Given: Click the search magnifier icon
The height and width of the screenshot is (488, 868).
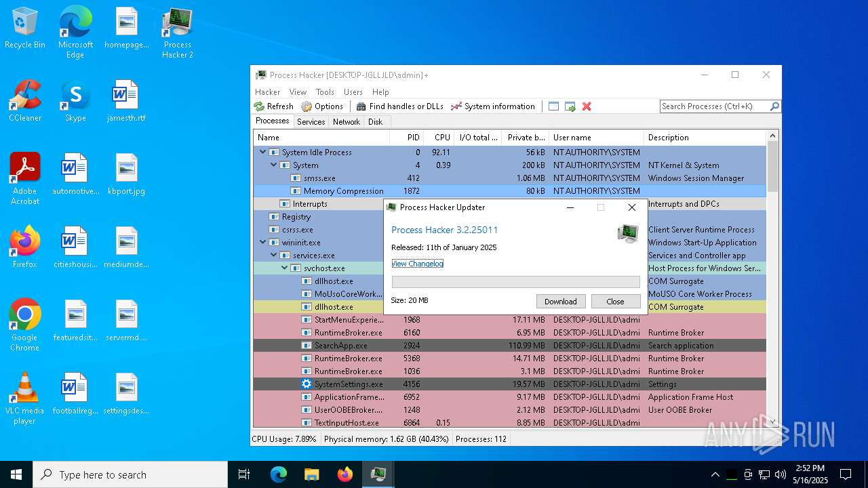Looking at the screenshot, I should click(774, 106).
